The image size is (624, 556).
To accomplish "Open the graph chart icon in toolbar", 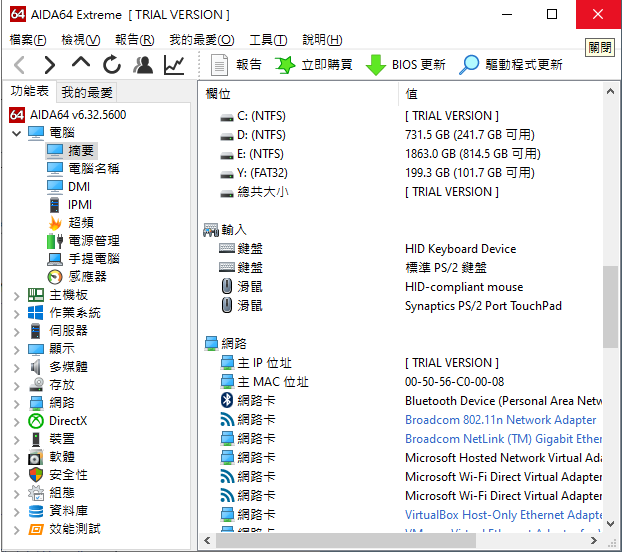I will [x=174, y=65].
